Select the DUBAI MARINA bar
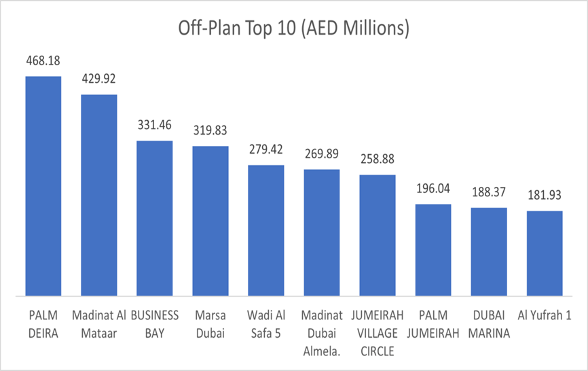Screen dimensions: 588x371 (489, 251)
